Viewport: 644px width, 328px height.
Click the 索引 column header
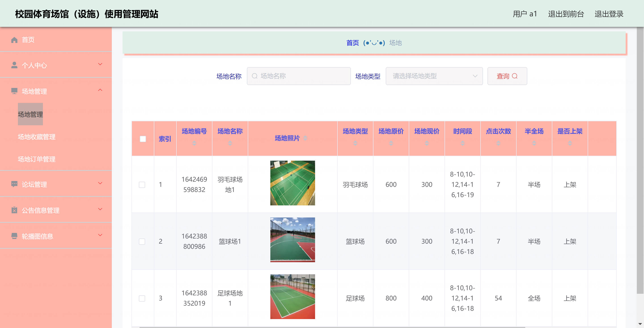tap(165, 138)
